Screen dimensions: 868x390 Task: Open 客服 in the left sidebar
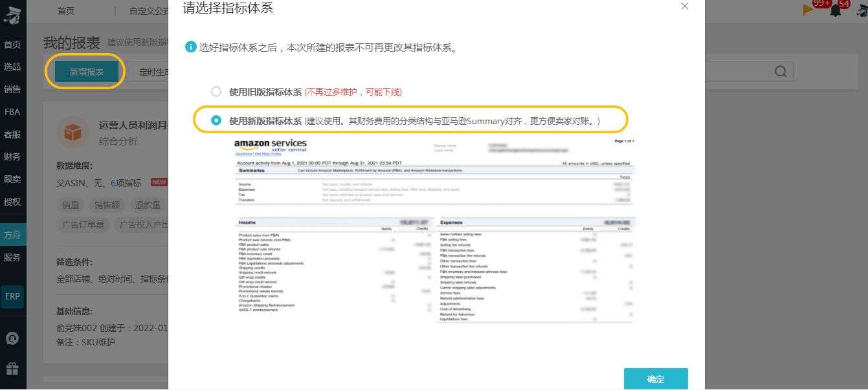point(12,135)
